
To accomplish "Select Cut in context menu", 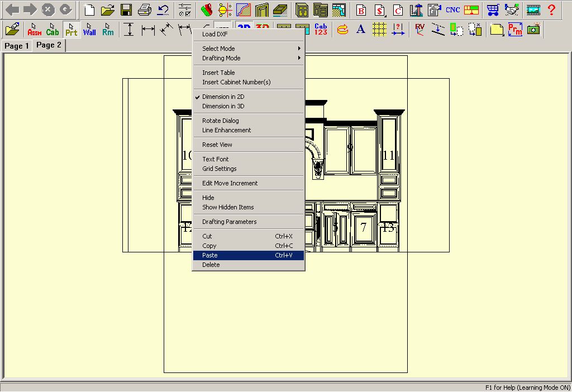I will click(249, 236).
